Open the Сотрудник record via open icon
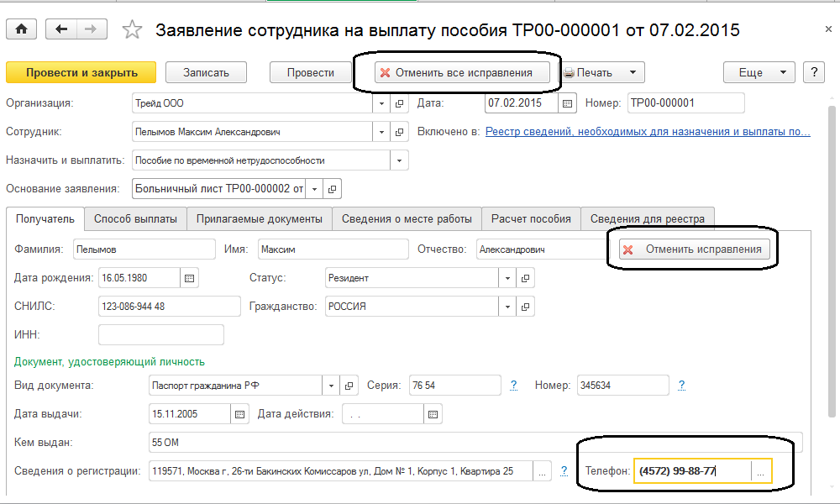The height and width of the screenshot is (504, 840). (x=401, y=132)
